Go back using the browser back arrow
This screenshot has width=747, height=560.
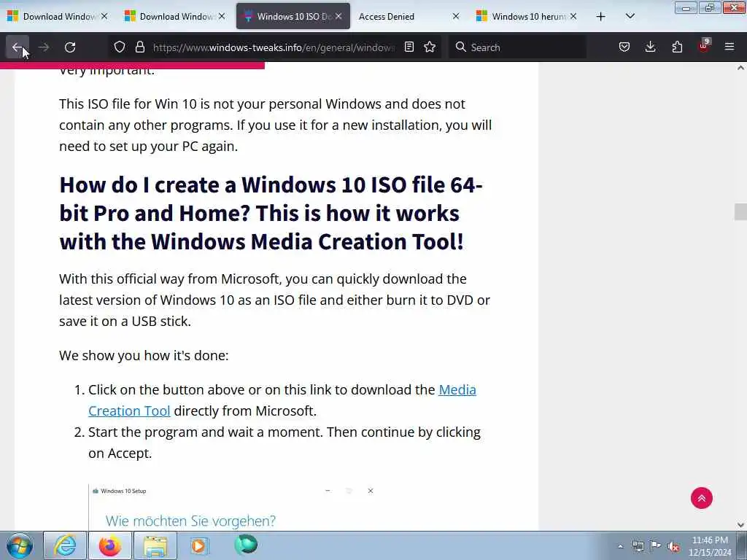point(18,47)
